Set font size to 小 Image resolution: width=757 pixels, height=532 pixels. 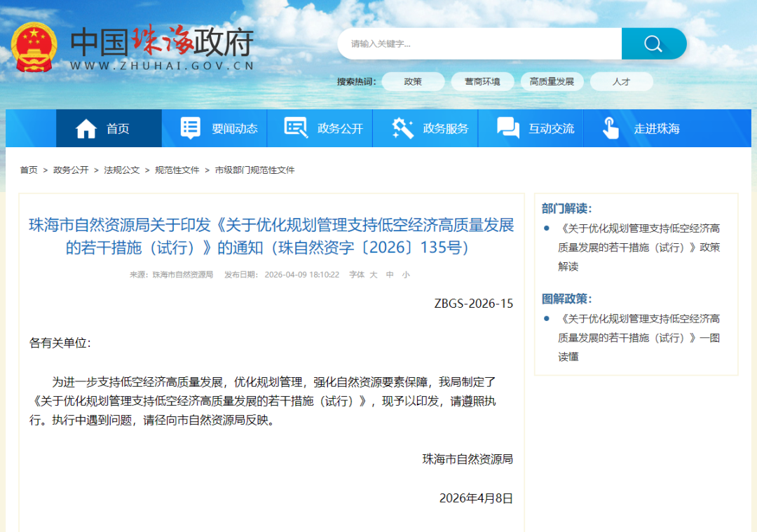click(406, 275)
